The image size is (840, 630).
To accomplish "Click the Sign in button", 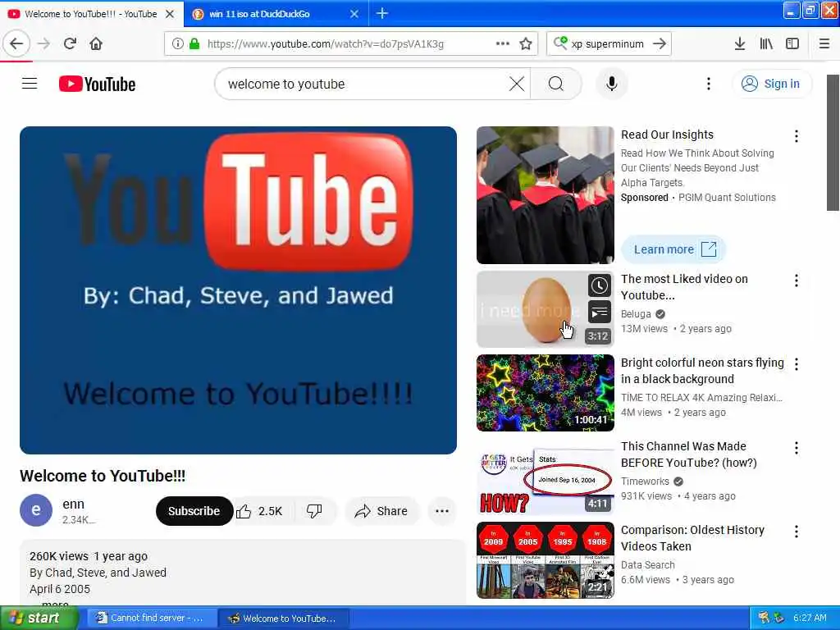I will click(x=771, y=84).
